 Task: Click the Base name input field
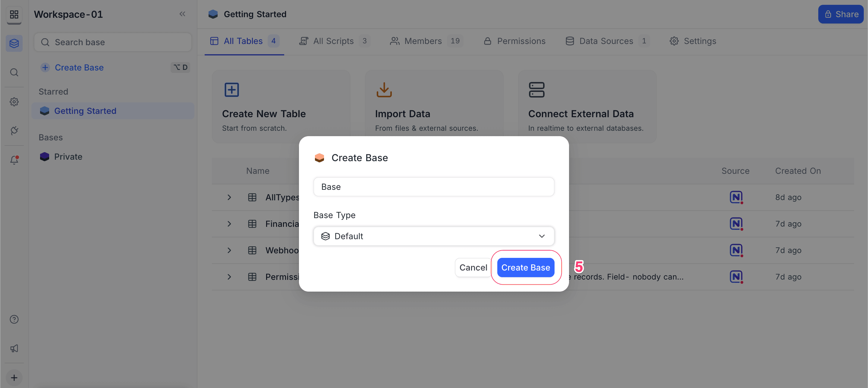coord(433,187)
